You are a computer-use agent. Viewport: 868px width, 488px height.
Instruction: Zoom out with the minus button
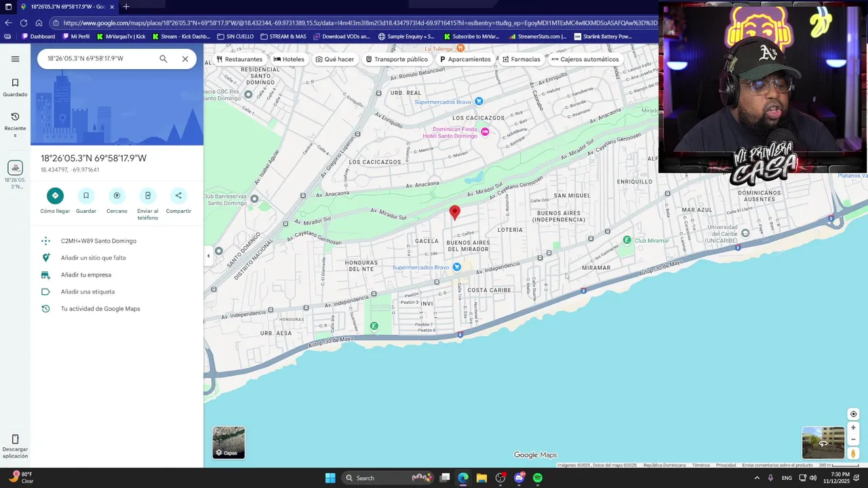[854, 439]
